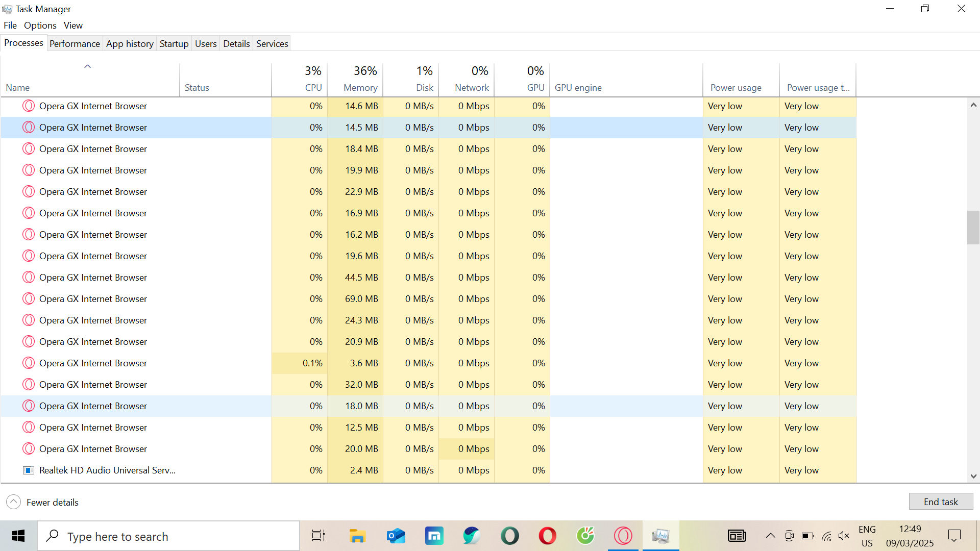Click ENG US language indicator

pos(867,536)
